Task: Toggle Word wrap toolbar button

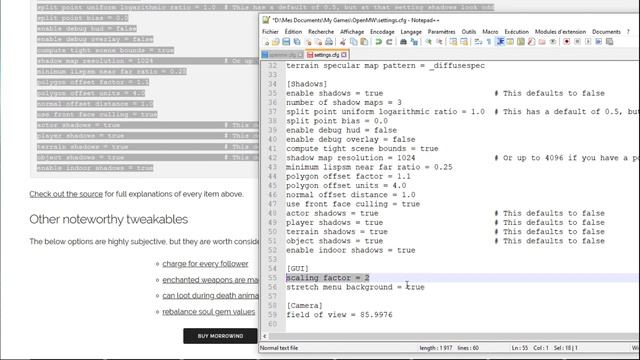Action: [x=478, y=42]
